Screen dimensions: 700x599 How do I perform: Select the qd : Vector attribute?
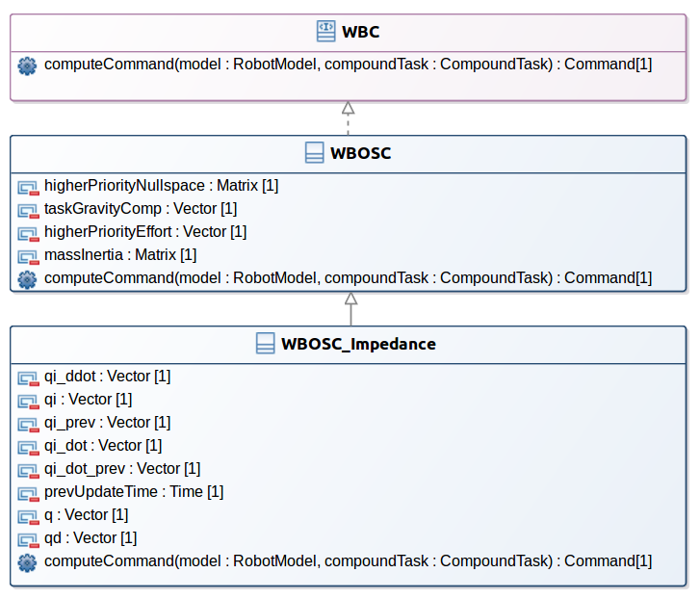click(91, 538)
